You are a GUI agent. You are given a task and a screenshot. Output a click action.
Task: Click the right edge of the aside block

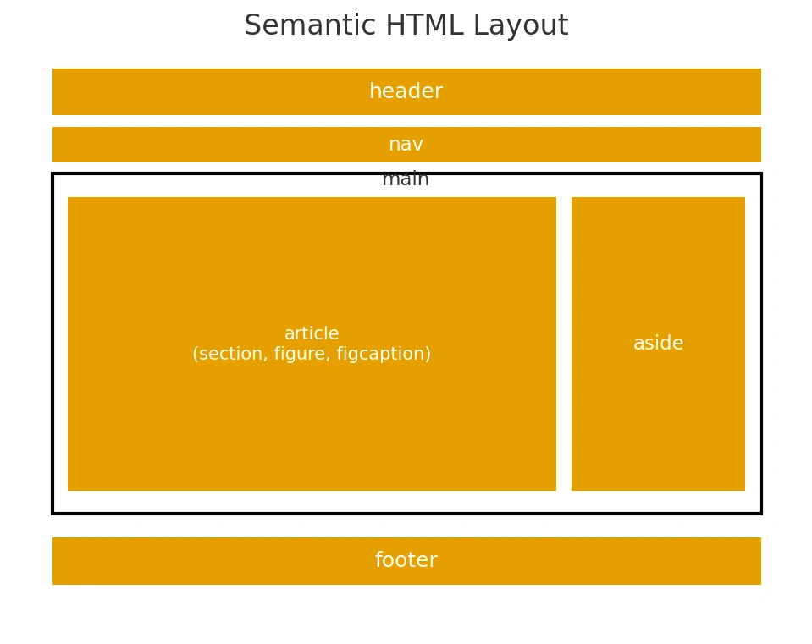click(x=743, y=343)
